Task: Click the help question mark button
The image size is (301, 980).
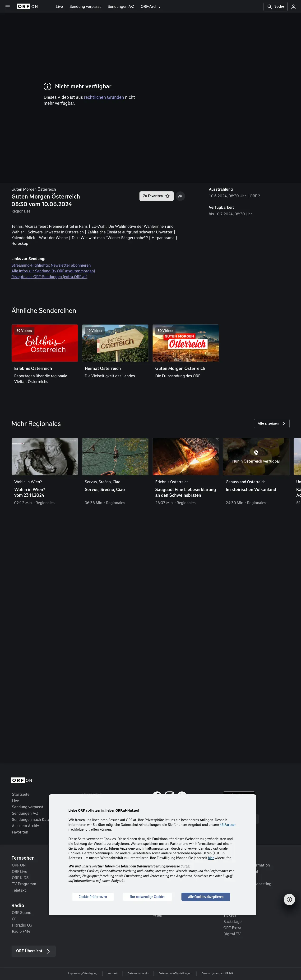Action: click(289, 899)
